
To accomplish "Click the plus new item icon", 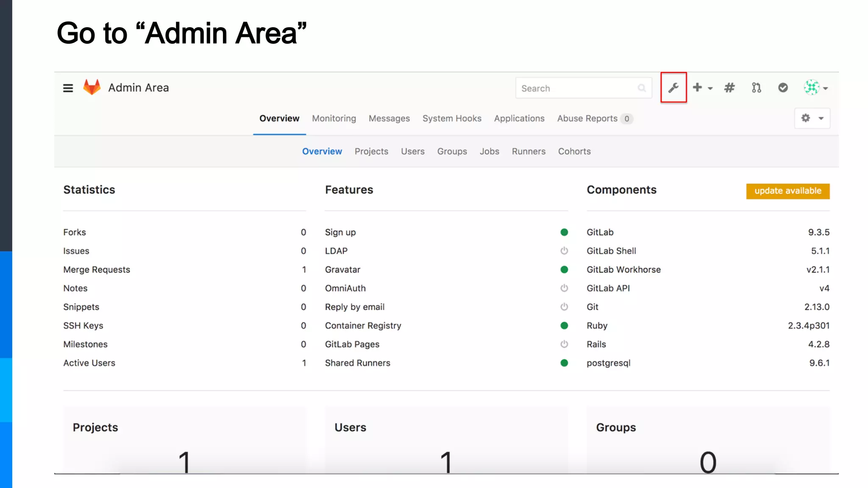I will click(x=697, y=87).
